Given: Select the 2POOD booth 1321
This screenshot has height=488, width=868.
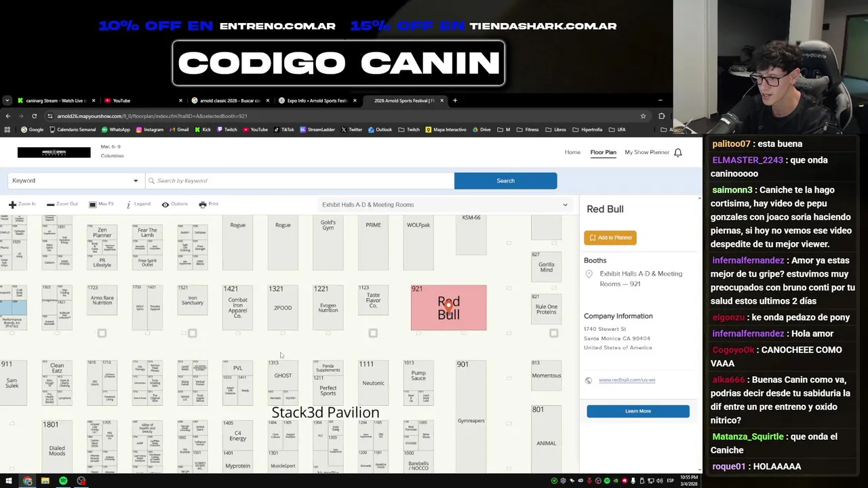Looking at the screenshot, I should click(283, 307).
